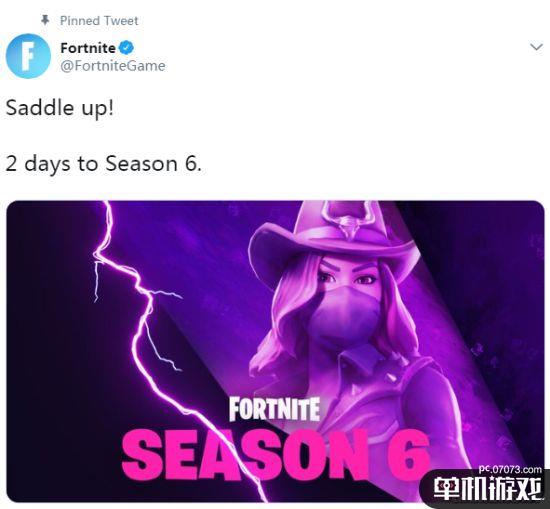Open the Season 6 teaser image
Image resolution: width=550 pixels, height=509 pixels.
pyautogui.click(x=275, y=351)
